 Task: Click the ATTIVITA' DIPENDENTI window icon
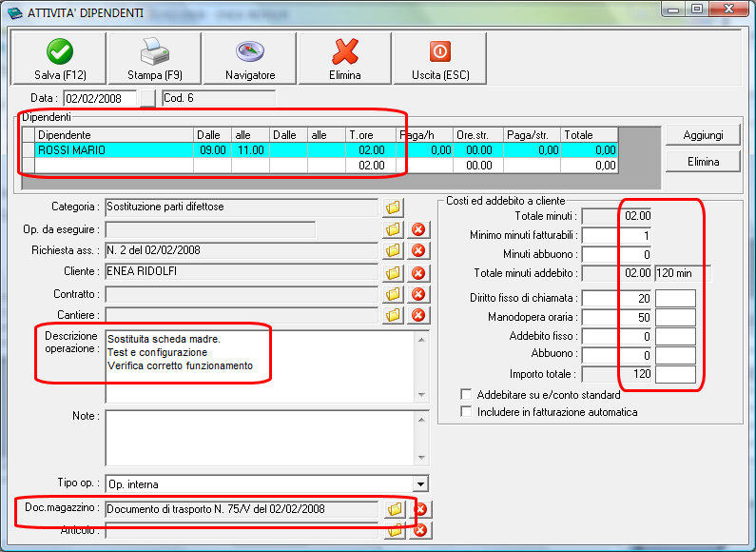[x=15, y=12]
